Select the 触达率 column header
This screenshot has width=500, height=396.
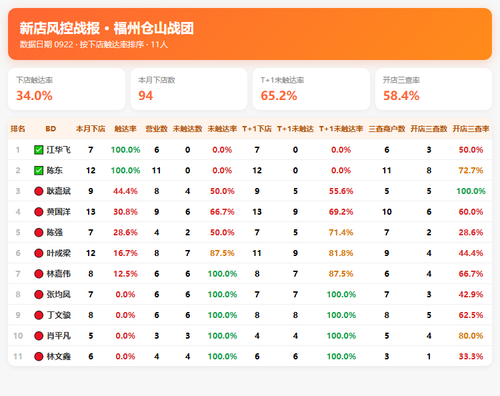click(x=125, y=129)
